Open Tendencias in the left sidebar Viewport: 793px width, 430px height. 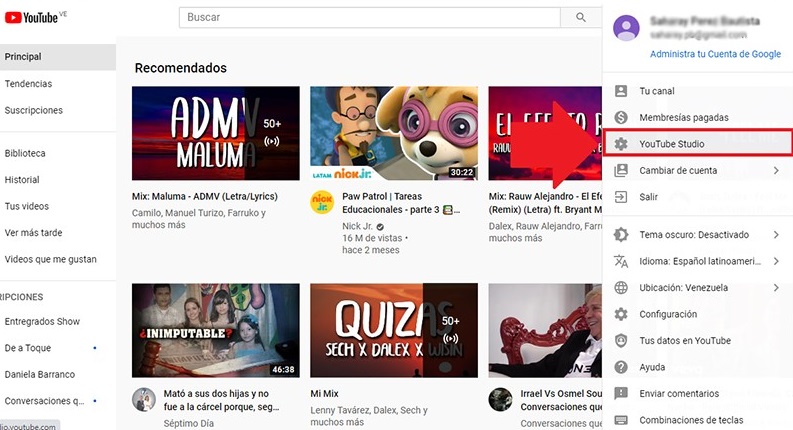click(x=28, y=84)
